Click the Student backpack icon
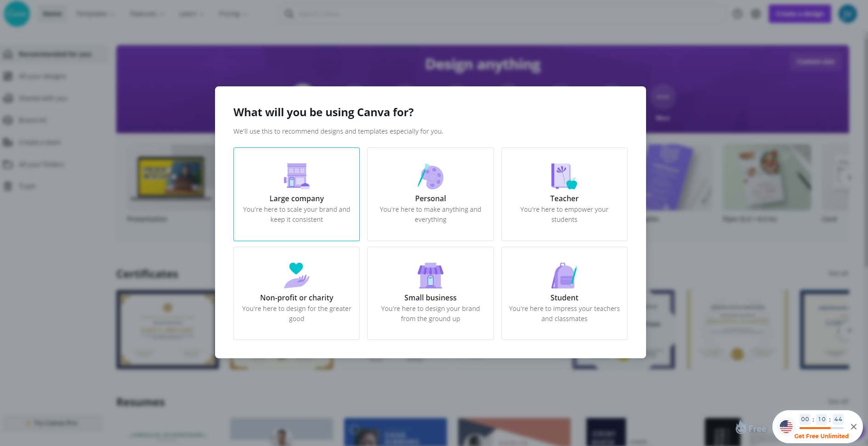 (x=564, y=275)
